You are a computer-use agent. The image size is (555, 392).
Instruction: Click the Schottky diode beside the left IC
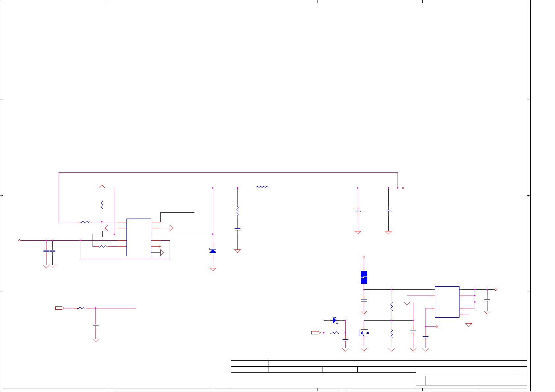click(213, 251)
